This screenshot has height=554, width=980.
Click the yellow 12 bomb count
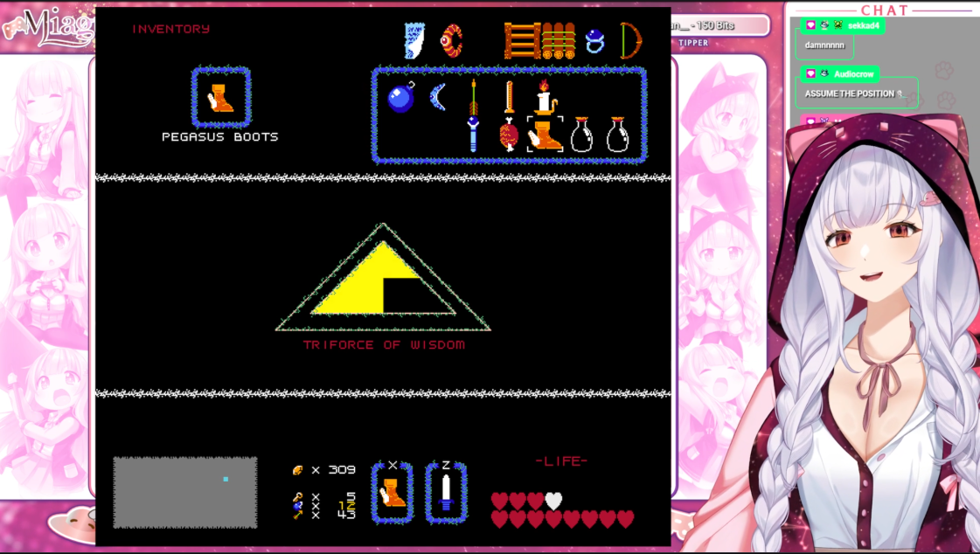click(x=347, y=505)
